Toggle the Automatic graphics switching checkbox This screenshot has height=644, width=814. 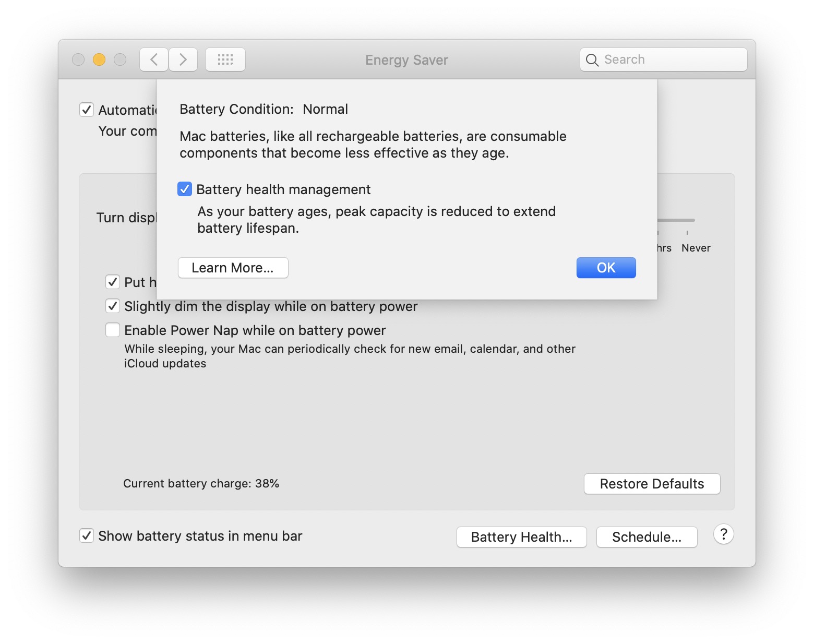click(87, 110)
